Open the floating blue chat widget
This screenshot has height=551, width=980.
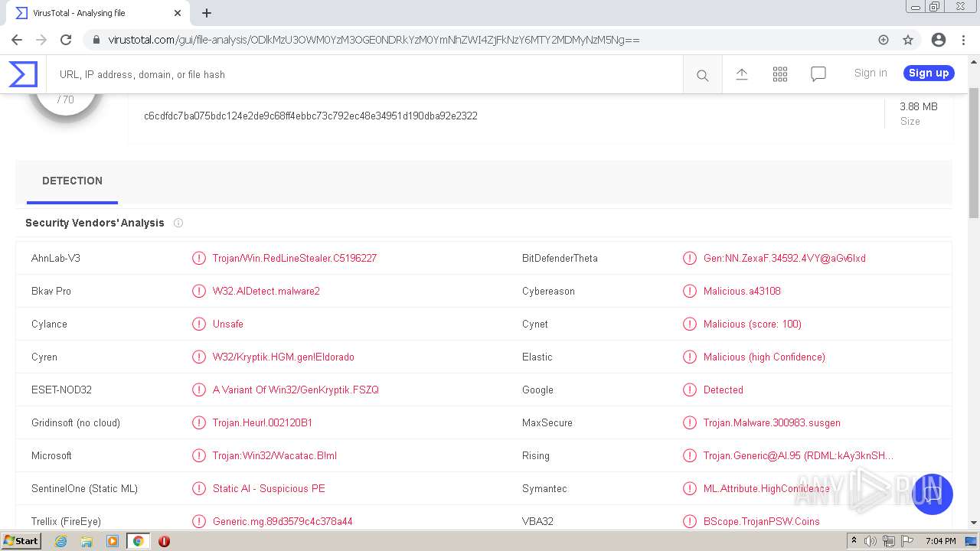pyautogui.click(x=932, y=494)
